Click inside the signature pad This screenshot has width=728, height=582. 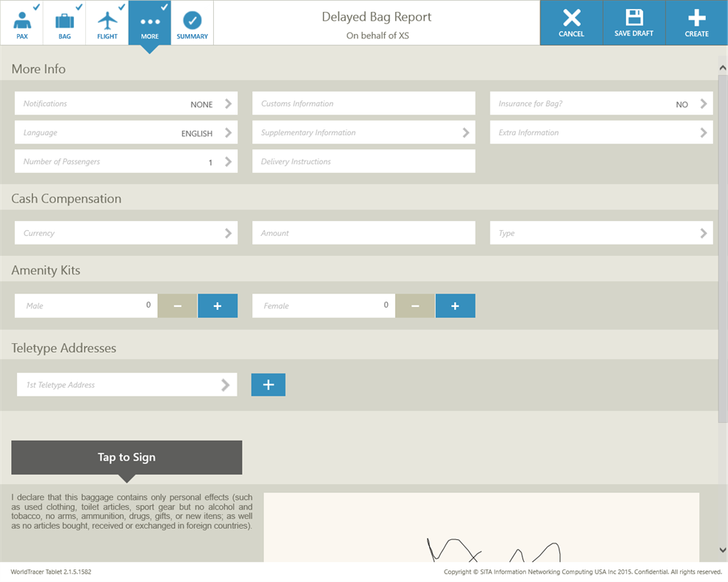(x=482, y=527)
